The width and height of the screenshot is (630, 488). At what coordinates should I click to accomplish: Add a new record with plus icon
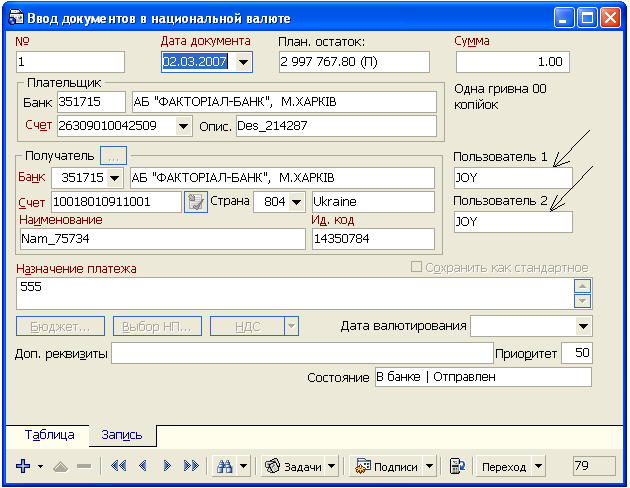click(x=23, y=466)
